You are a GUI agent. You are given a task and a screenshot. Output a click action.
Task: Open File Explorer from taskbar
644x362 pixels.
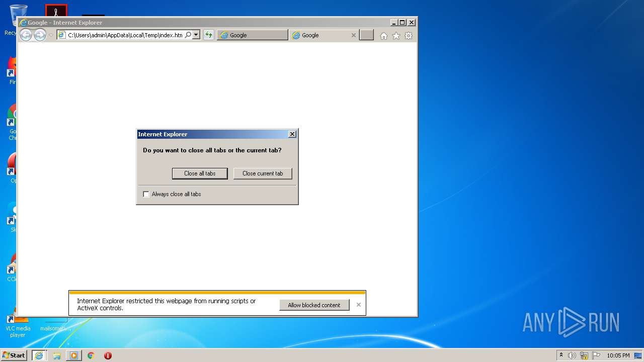coord(57,355)
